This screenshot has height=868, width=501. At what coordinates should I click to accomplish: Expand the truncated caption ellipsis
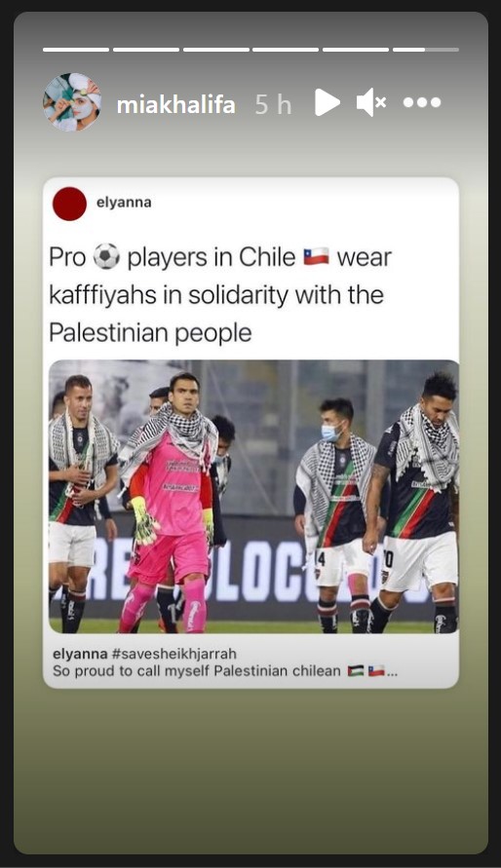(x=392, y=672)
